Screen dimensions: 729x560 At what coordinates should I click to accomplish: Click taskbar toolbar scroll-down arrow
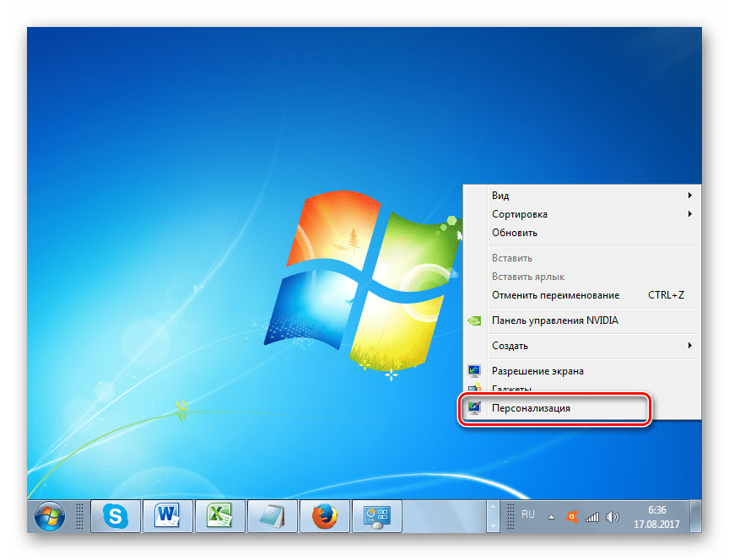(x=493, y=525)
